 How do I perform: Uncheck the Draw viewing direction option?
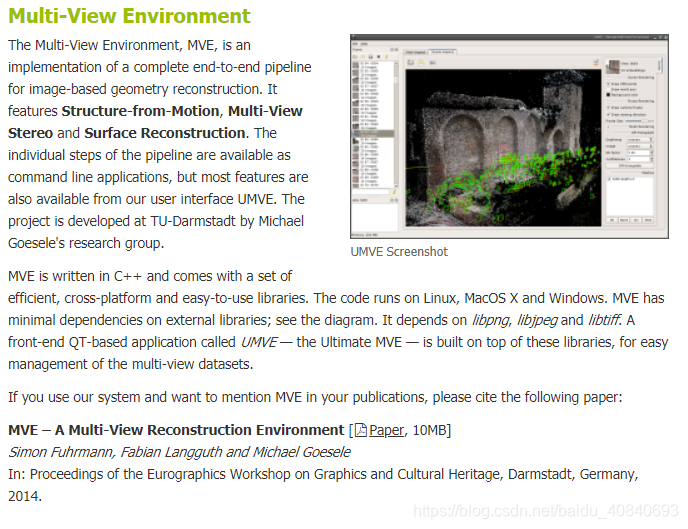[609, 116]
